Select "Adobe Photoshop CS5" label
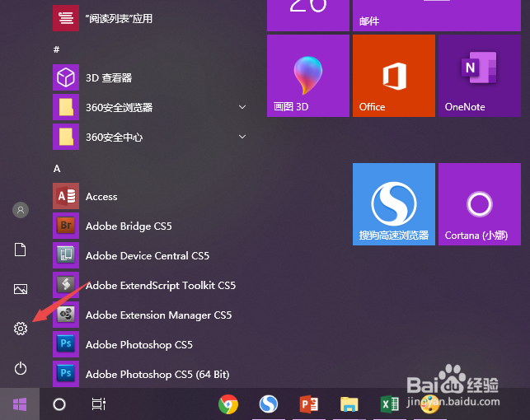Viewport: 530px width, 420px height. [139, 345]
